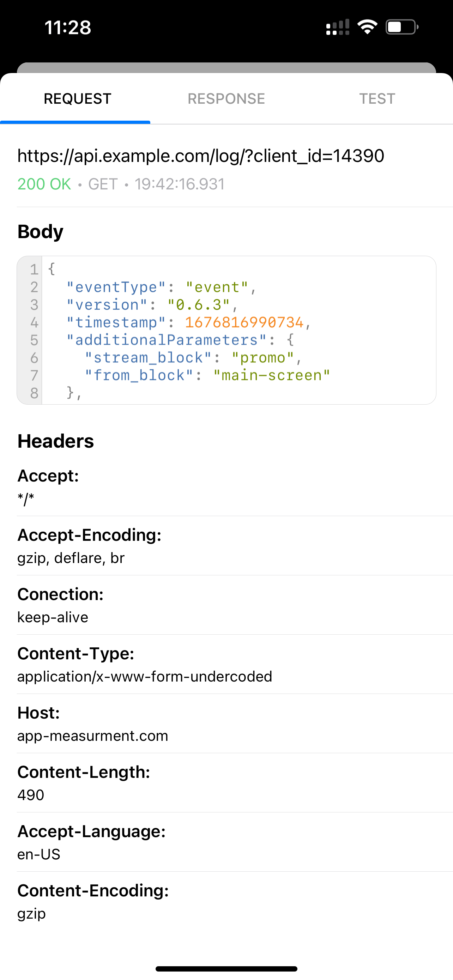
Task: Tap the Wi-Fi status icon
Action: [x=367, y=27]
